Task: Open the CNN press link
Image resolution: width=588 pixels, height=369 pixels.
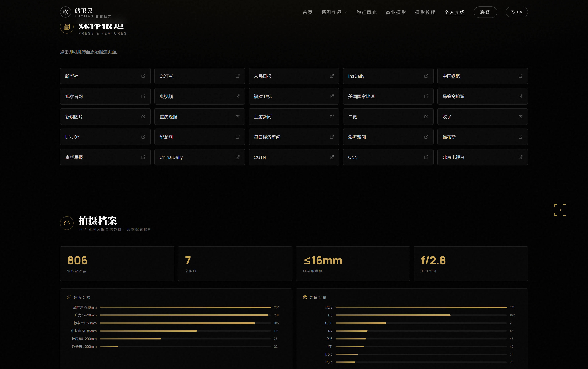Action: [388, 157]
